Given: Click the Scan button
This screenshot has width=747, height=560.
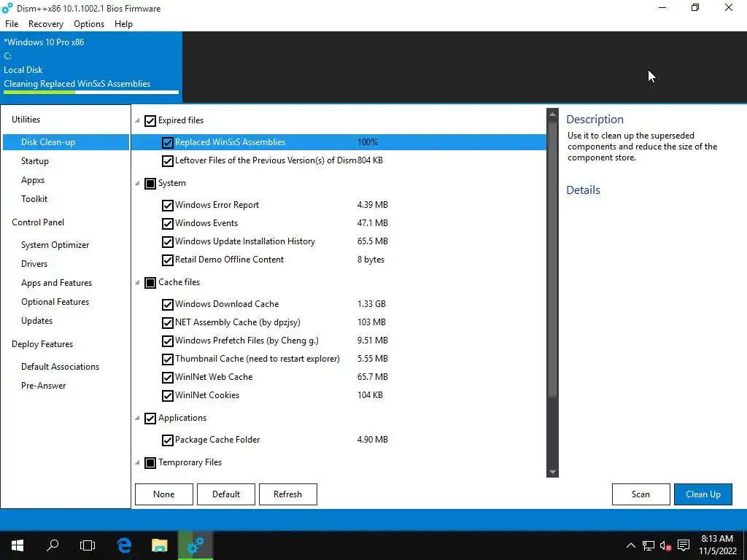Looking at the screenshot, I should pyautogui.click(x=640, y=494).
